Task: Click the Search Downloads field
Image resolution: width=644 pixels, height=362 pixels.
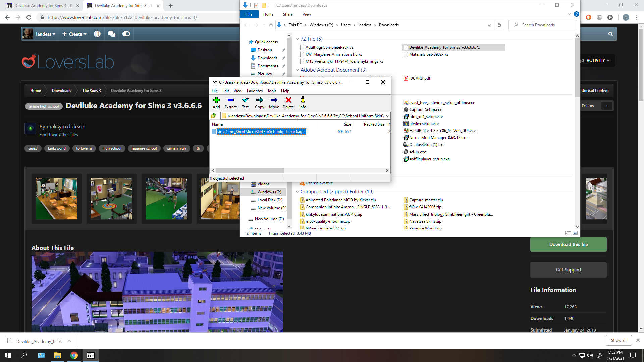Action: (542, 25)
